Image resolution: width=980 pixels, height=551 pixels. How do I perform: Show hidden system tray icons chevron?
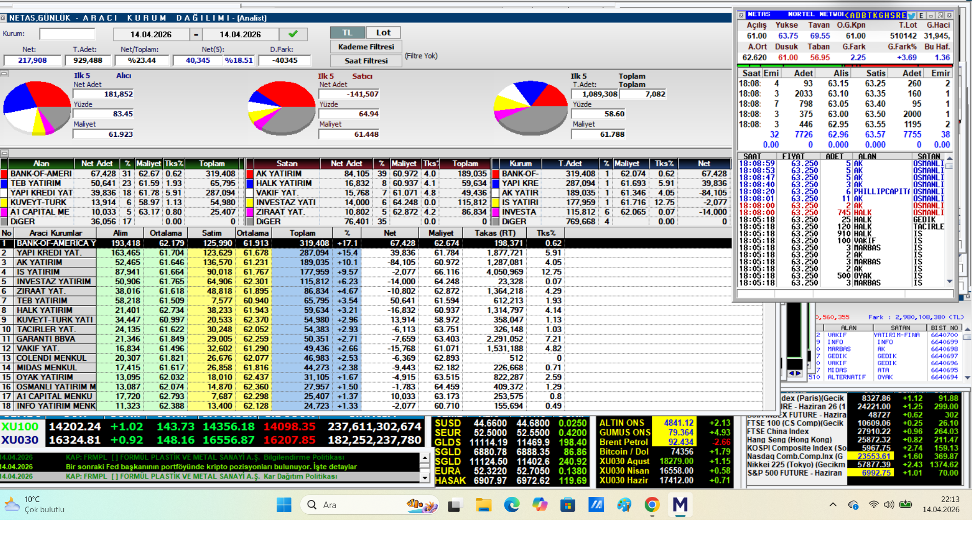[833, 505]
